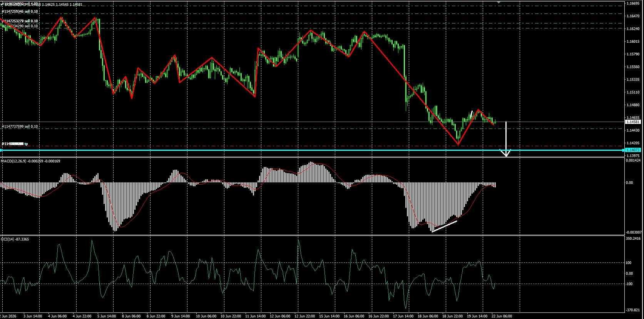Click the cyan line's left anchor square
The height and width of the screenshot is (319, 644).
(1, 150)
